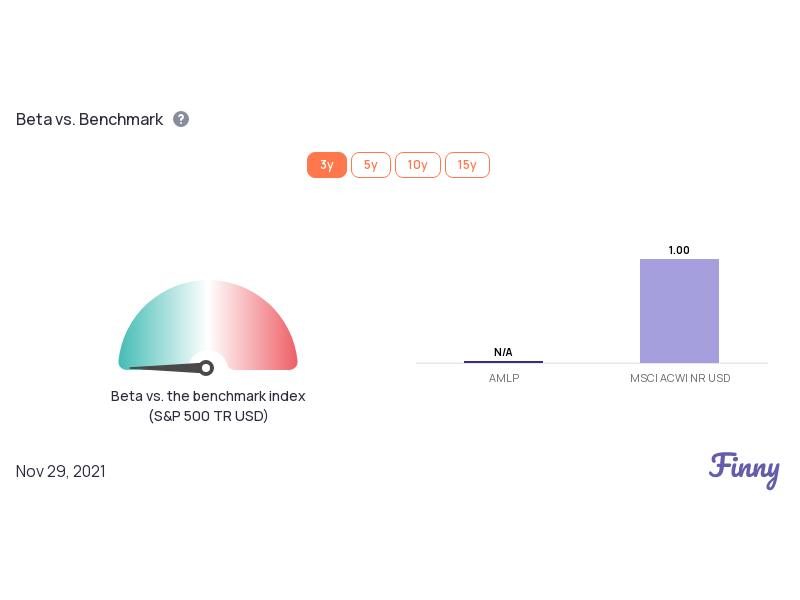Choose the 10y time range
The height and width of the screenshot is (600, 800).
(418, 165)
